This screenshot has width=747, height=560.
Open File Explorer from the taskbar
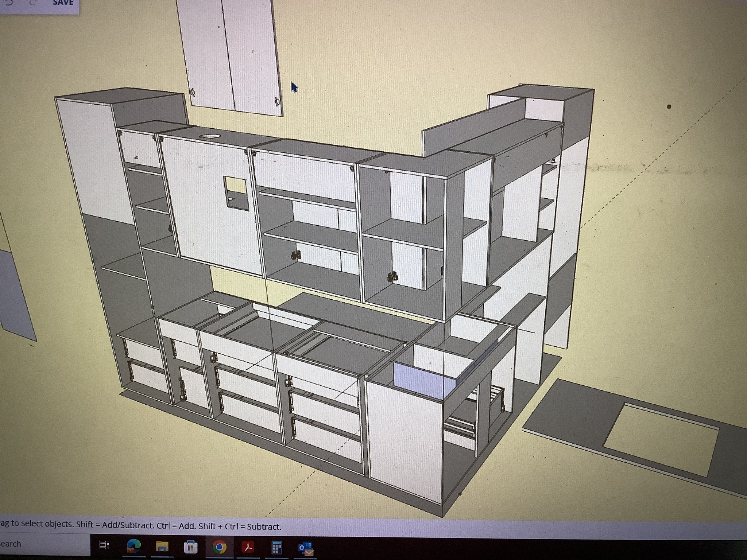click(x=162, y=547)
